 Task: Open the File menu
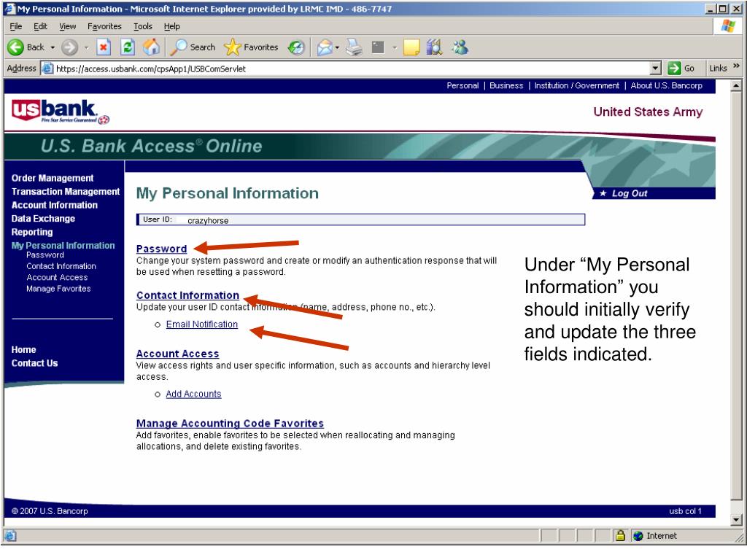pos(16,26)
